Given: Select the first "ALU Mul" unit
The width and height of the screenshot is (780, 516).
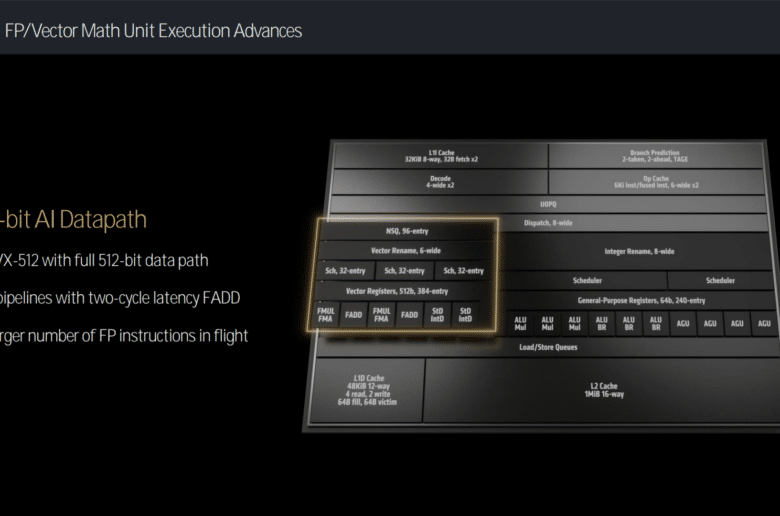Looking at the screenshot, I should [520, 323].
